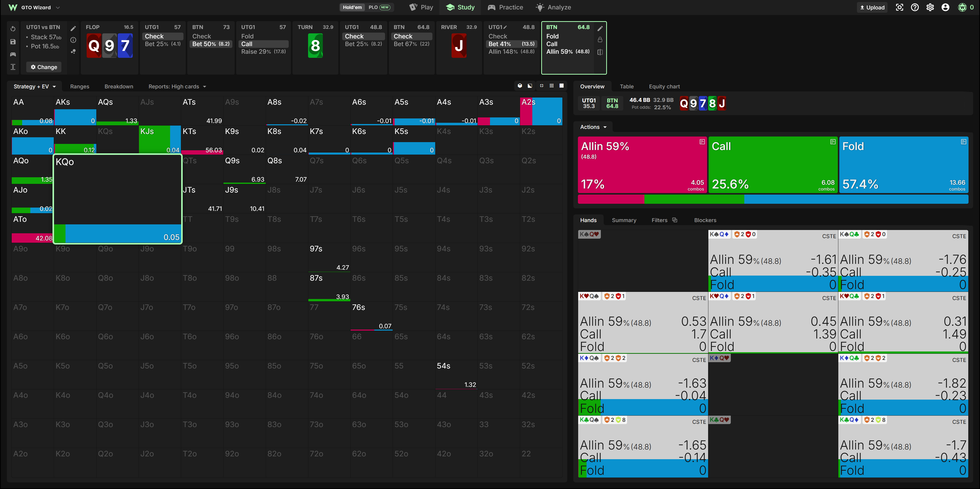Click the screenshot capture icon in top bar
Screen dimensions: 980x489
[x=899, y=7]
